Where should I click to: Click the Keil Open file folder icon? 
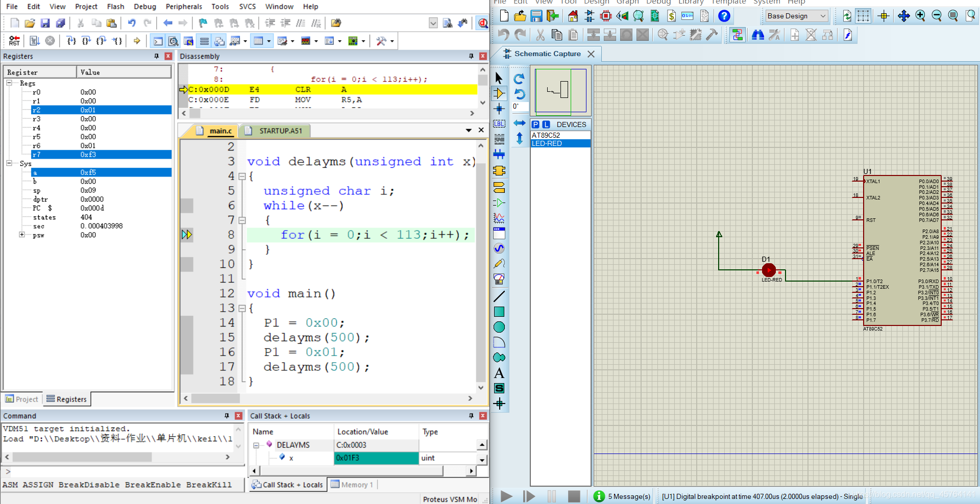(30, 23)
